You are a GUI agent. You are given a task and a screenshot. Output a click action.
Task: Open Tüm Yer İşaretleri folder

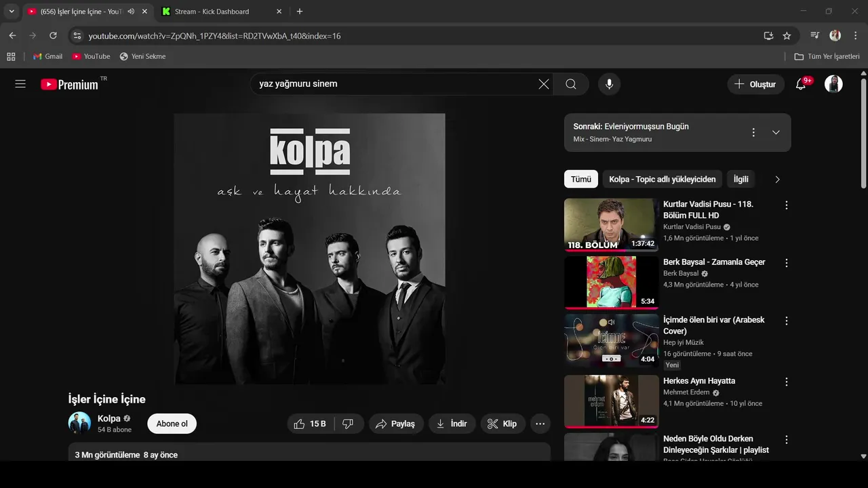click(827, 56)
